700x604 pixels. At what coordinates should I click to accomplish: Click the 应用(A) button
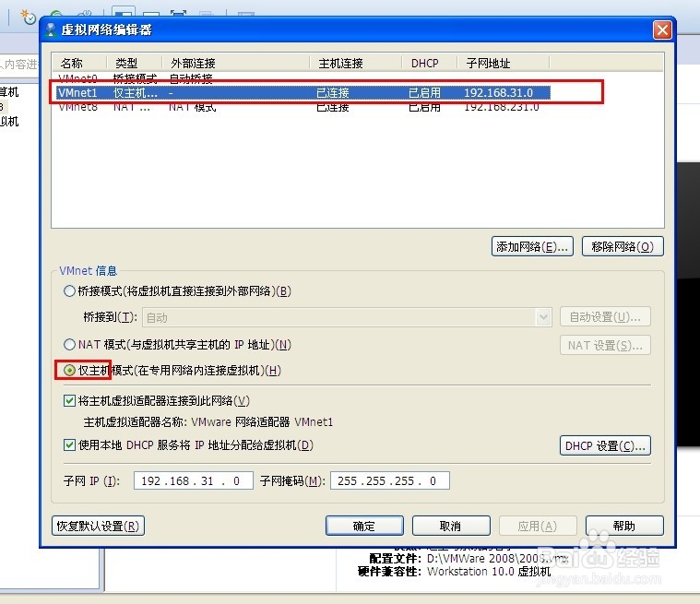pos(538,526)
